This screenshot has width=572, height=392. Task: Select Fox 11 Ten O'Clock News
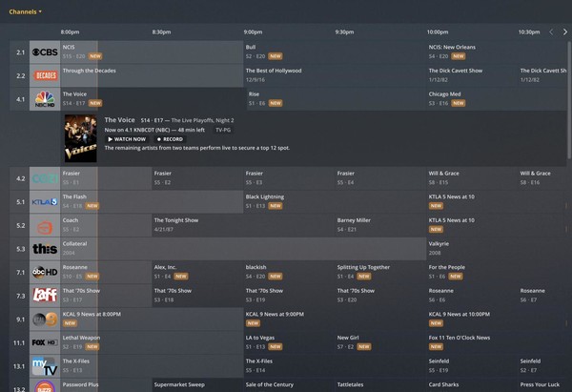click(x=496, y=342)
